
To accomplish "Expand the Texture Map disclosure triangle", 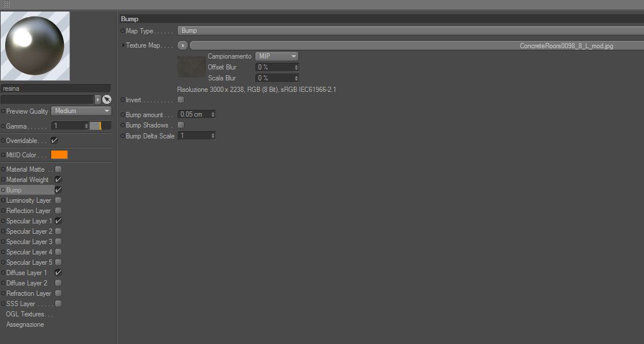I will point(123,45).
